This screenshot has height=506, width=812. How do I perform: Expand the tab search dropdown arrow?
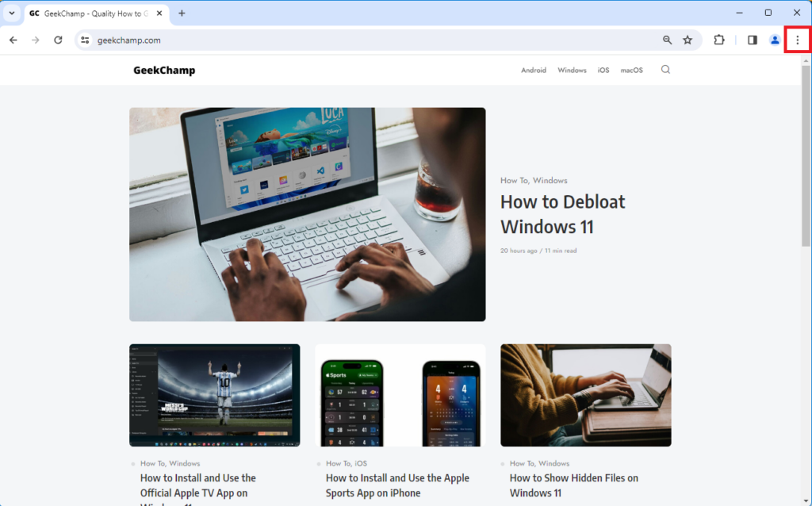point(11,13)
